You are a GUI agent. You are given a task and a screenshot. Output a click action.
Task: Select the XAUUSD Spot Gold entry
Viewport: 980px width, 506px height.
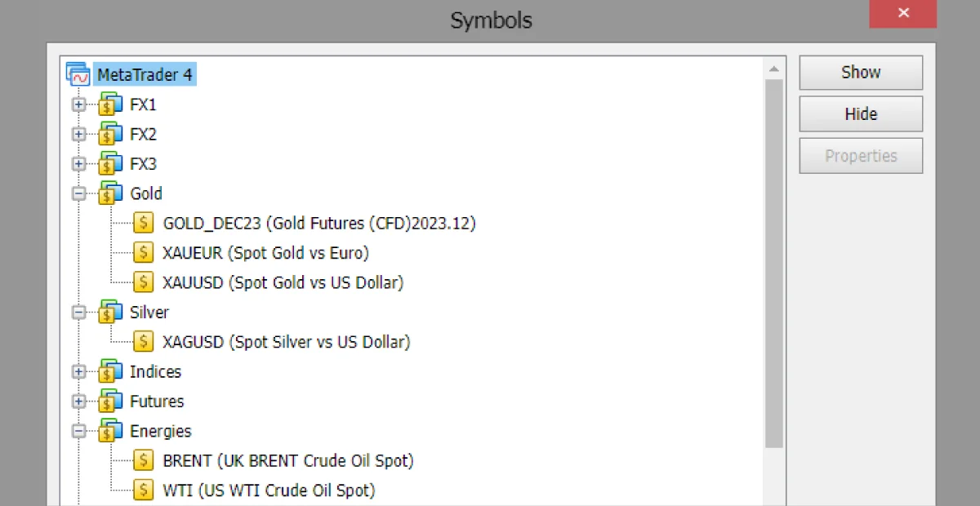click(x=282, y=282)
